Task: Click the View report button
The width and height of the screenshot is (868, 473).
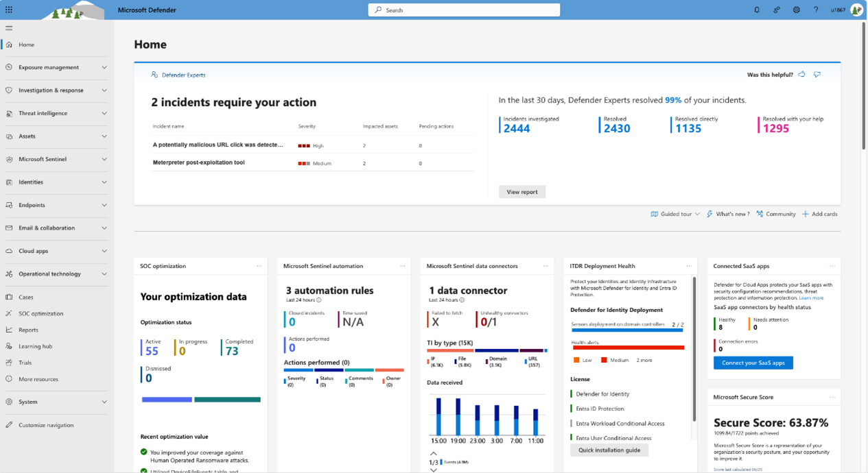Action: [522, 192]
